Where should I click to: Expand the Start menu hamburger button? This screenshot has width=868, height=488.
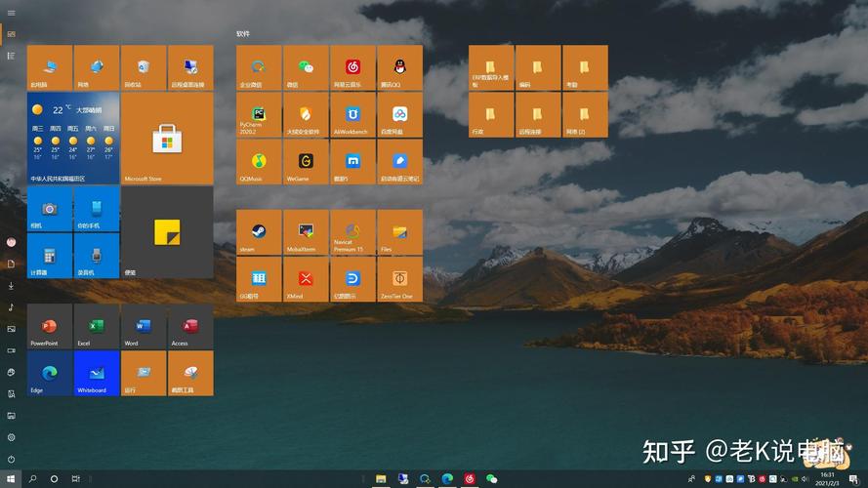(11, 13)
